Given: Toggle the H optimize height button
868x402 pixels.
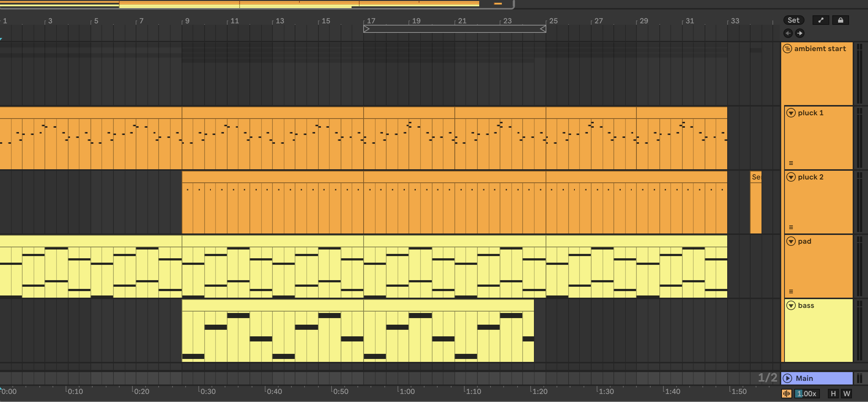Looking at the screenshot, I should [833, 394].
